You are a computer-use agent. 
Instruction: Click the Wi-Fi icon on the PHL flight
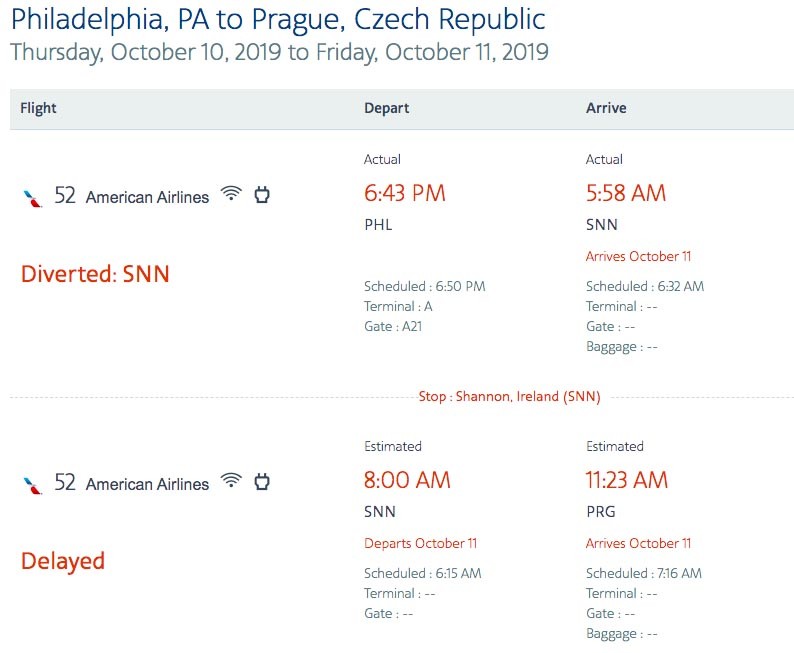point(231,193)
